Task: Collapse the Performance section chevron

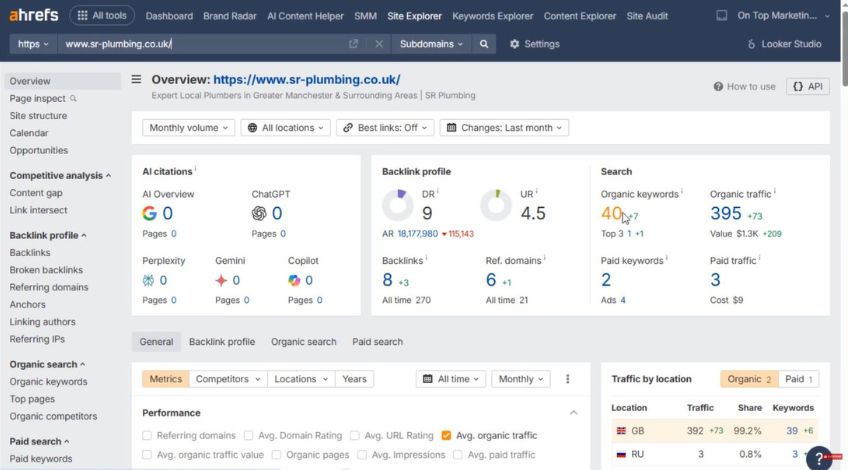Action: click(573, 413)
